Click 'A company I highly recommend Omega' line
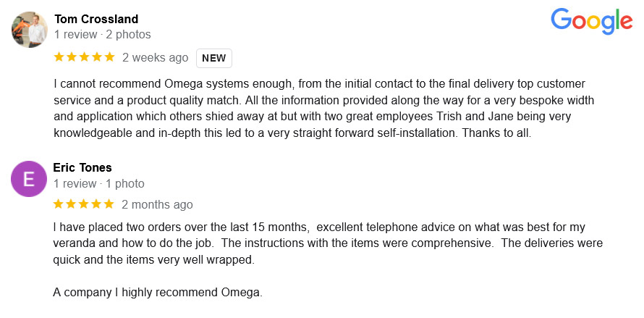Screen dimensions: 644x318 coord(158,293)
